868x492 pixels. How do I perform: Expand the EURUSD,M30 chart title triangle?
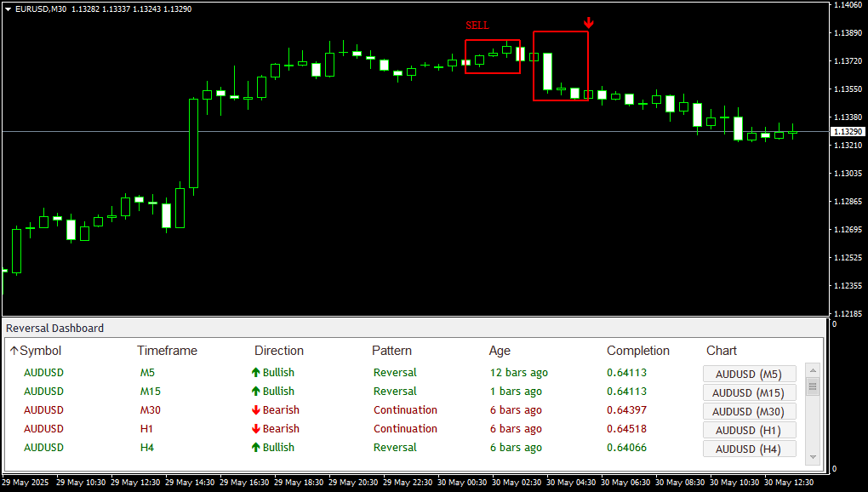pyautogui.click(x=7, y=9)
